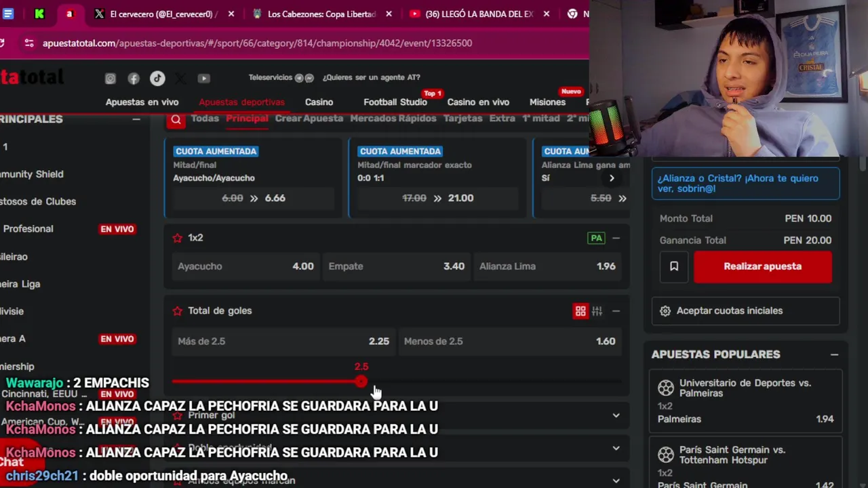This screenshot has width=868, height=488.
Task: Click the total goals slider handle at 2.5
Action: [x=361, y=382]
